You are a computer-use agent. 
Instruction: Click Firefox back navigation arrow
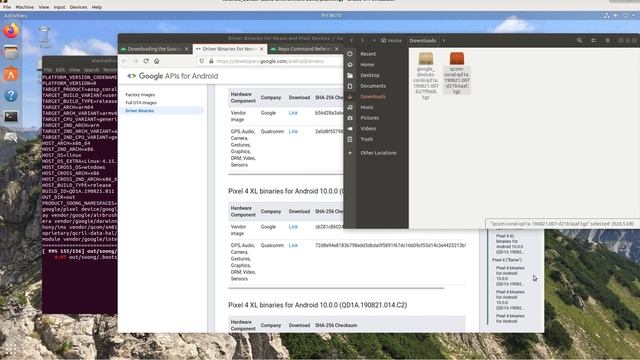point(124,61)
